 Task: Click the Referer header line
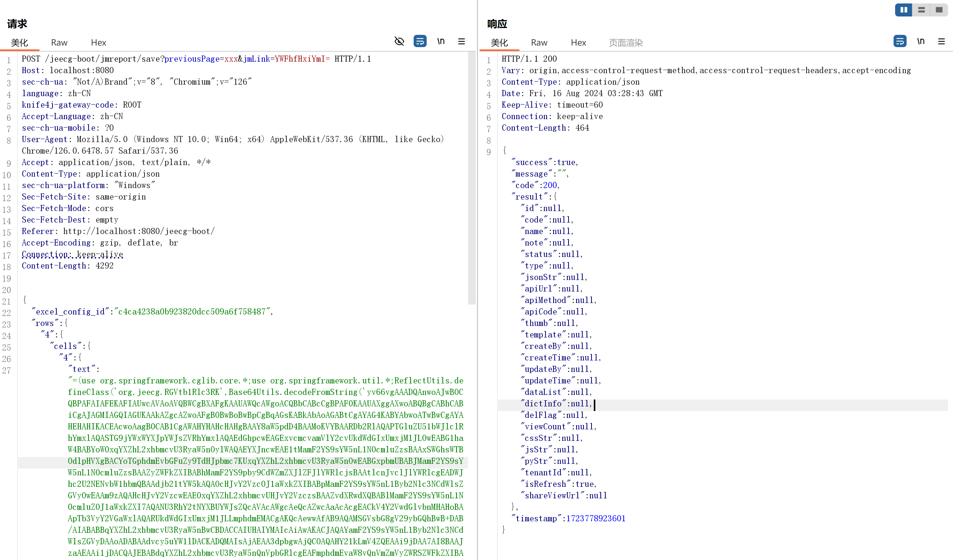pos(118,231)
